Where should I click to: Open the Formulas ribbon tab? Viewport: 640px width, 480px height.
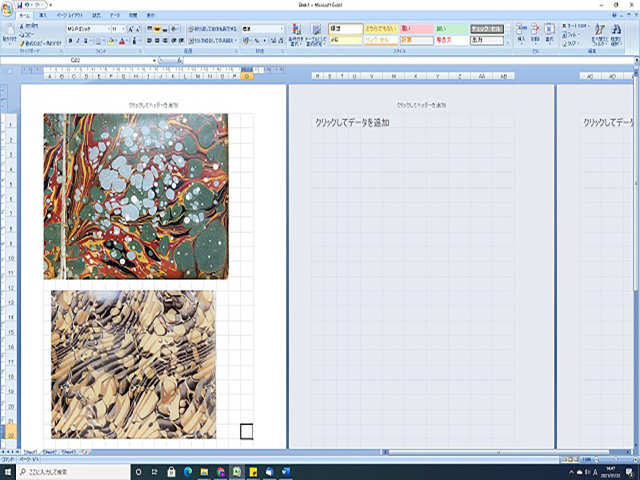point(96,16)
